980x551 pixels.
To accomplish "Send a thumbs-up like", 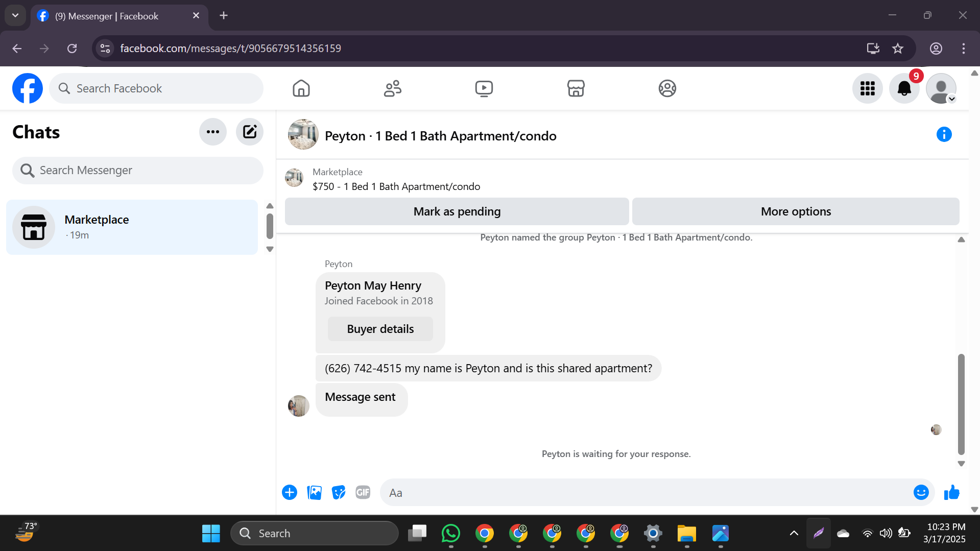I will point(952,492).
